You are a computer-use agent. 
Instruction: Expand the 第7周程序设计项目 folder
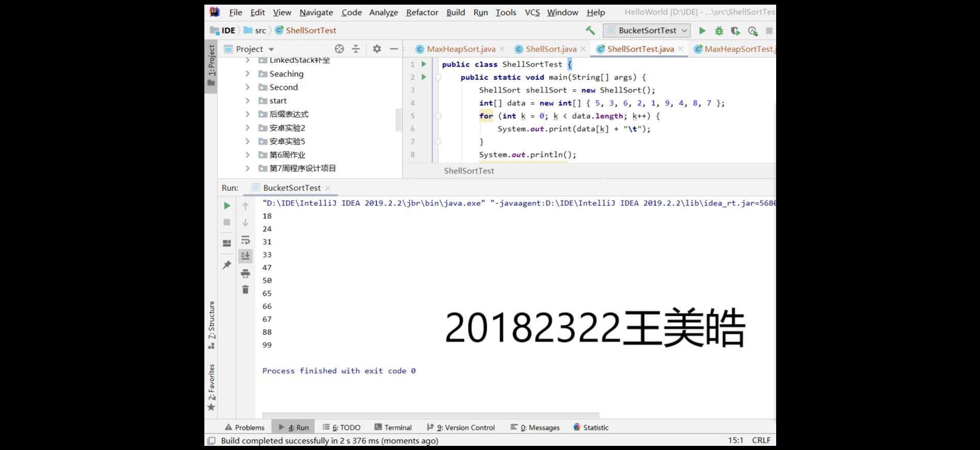click(x=248, y=168)
